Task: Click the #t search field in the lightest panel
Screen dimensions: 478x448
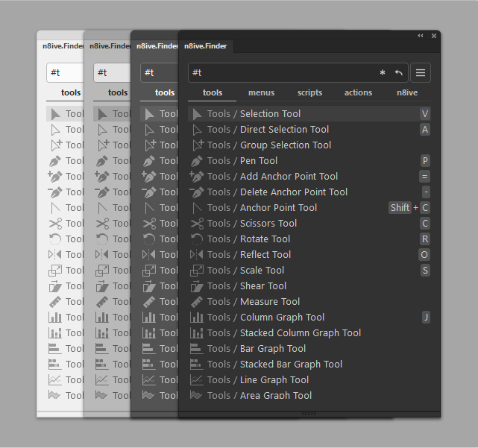Action: [65, 73]
